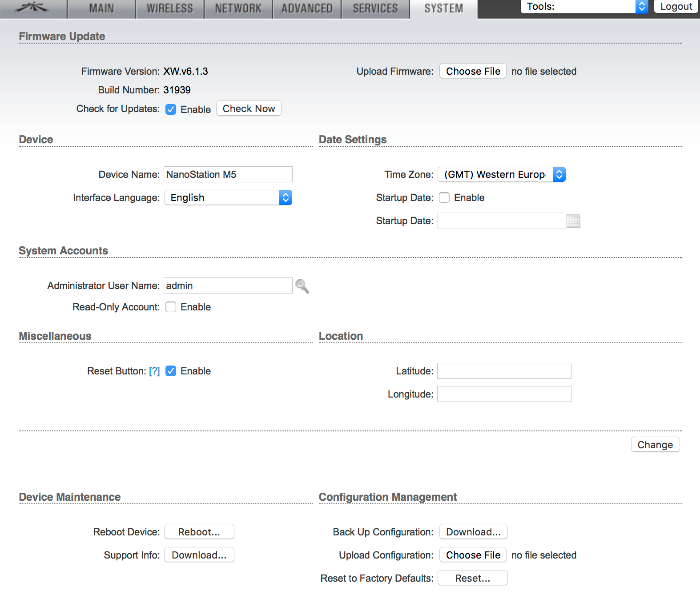Open the Startup Date calendar picker
This screenshot has height=595, width=700.
pyautogui.click(x=573, y=221)
